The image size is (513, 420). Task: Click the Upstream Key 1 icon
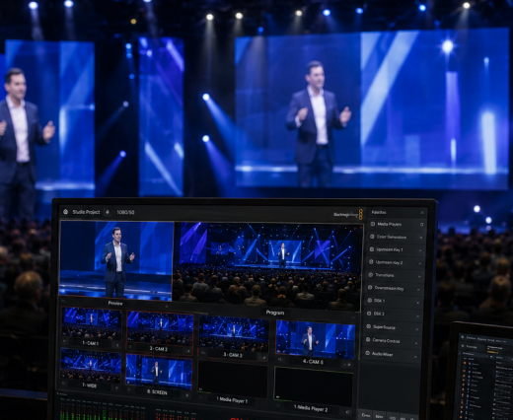[x=372, y=249]
